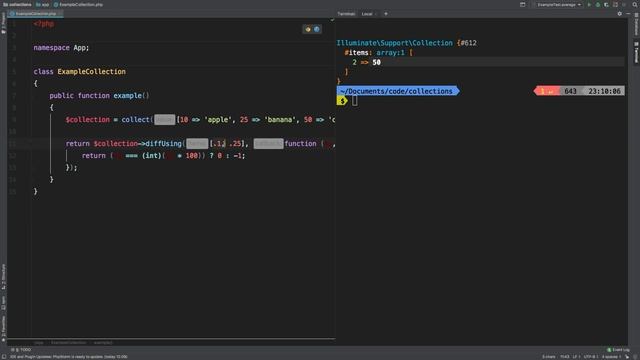Click the app folder breadcrumb
640x360 pixels.
42,4
